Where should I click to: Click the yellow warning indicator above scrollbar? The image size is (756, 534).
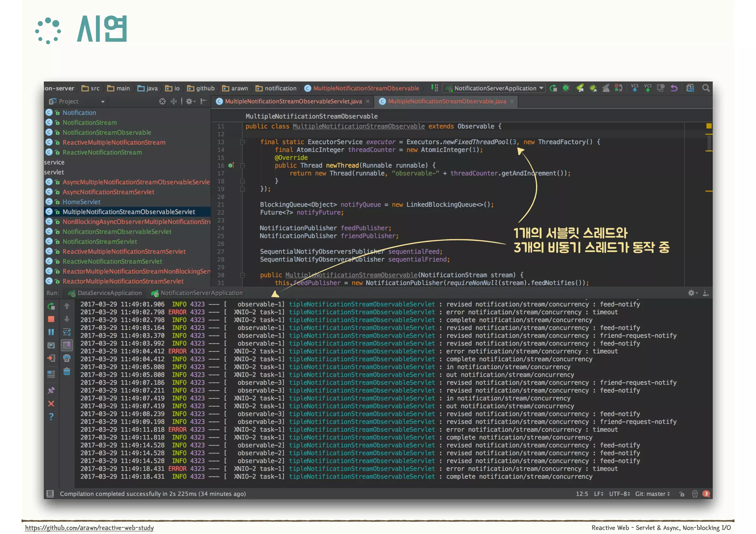[x=708, y=126]
